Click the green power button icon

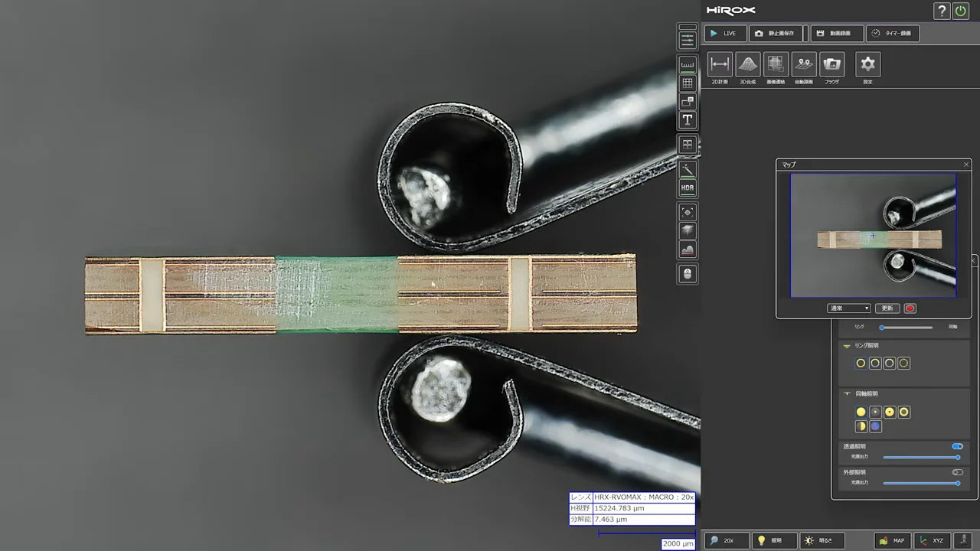point(960,11)
